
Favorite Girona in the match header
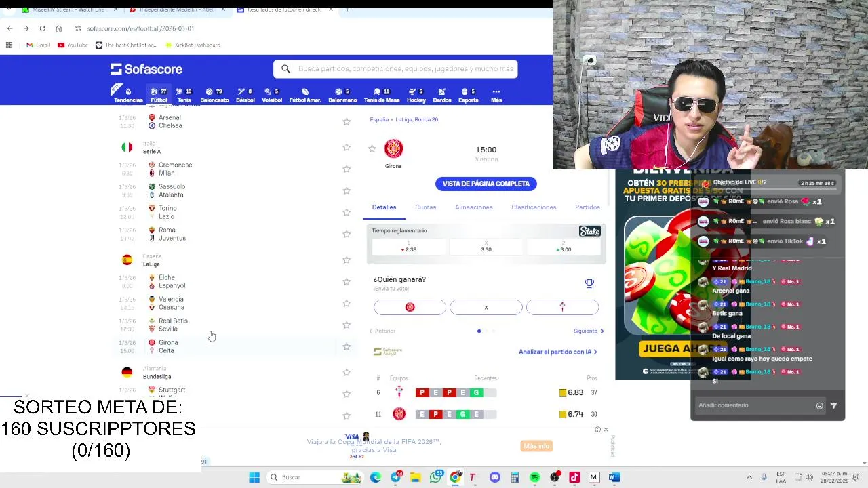(372, 148)
